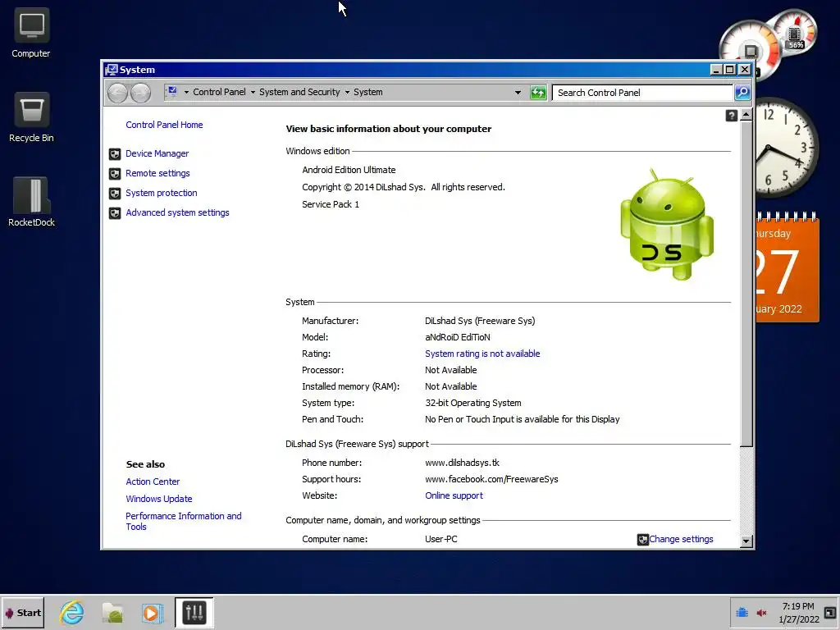Viewport: 840px width, 630px height.
Task: Click the "www.dilshadsys.tk" text
Action: (462, 463)
